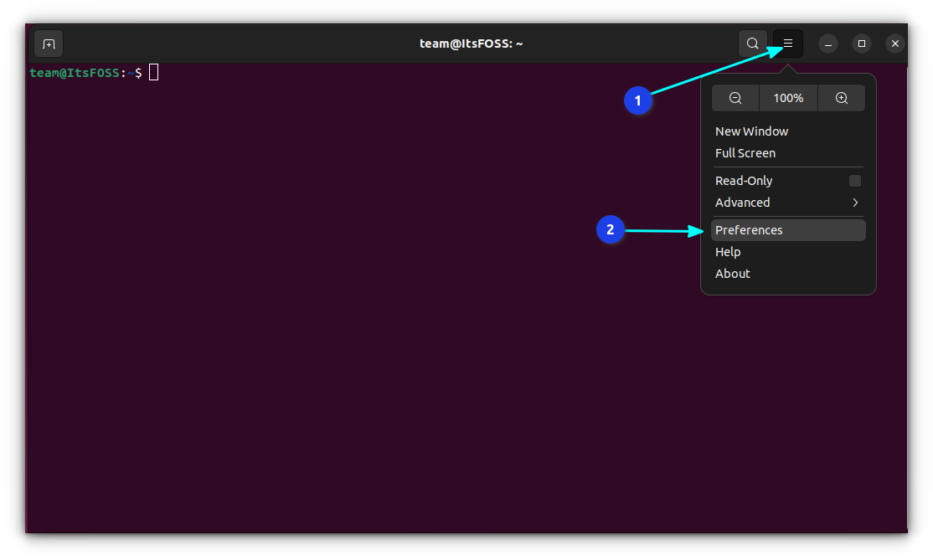
Task: Open Preferences from the menu
Action: [x=748, y=229]
